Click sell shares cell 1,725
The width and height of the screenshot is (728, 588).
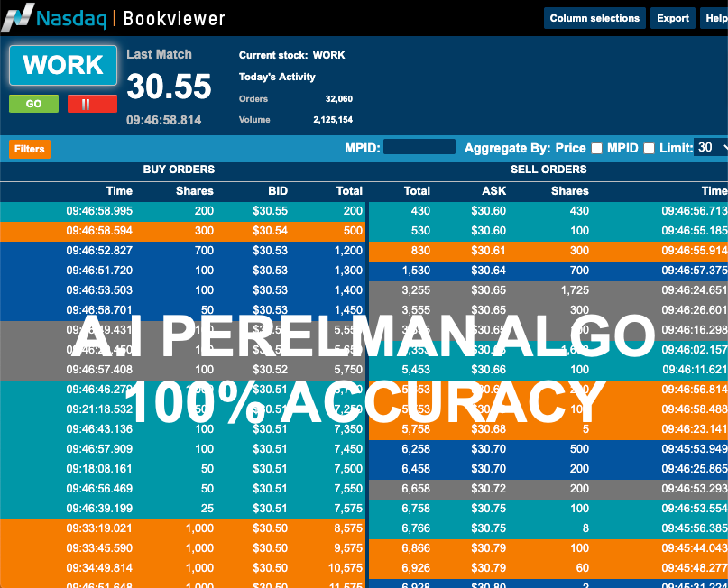click(575, 290)
